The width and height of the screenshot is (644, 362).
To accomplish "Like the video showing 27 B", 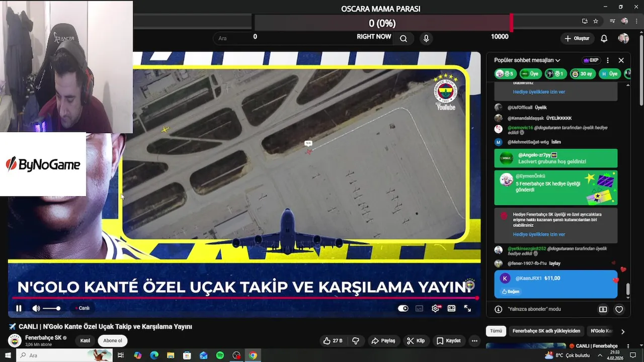I will [333, 340].
